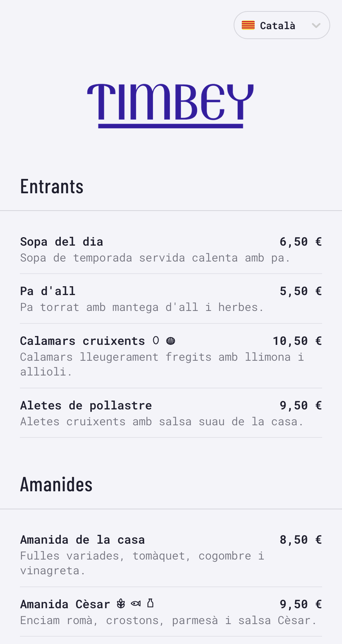
Task: Click the Sopa del dia description text
Action: coord(155,258)
